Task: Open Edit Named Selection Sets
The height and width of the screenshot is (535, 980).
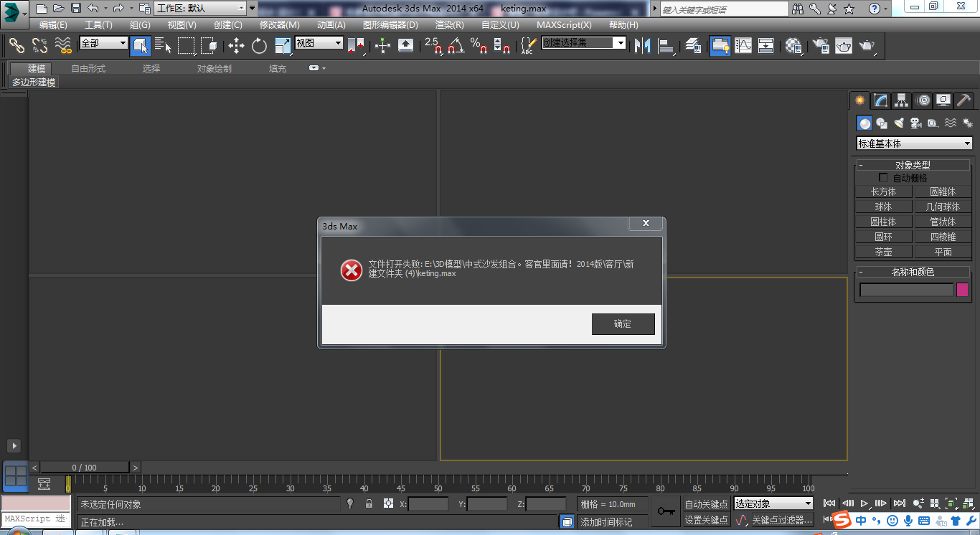Action: [528, 46]
